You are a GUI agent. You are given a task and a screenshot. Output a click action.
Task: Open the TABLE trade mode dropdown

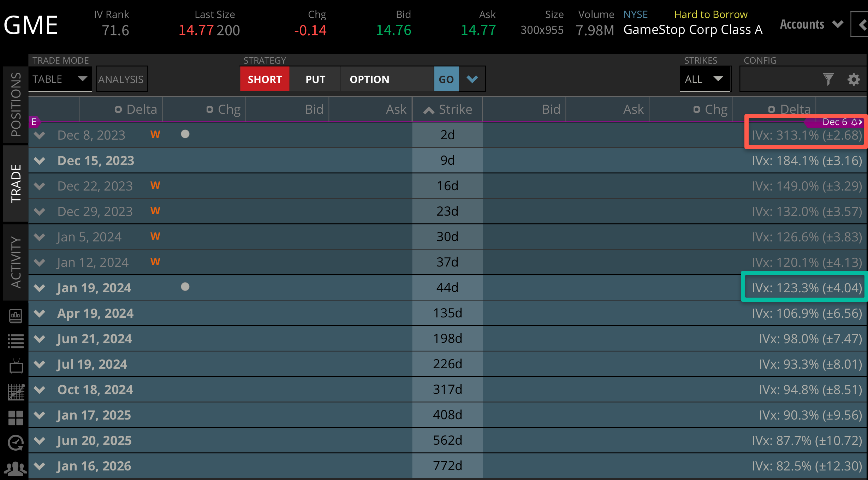60,79
